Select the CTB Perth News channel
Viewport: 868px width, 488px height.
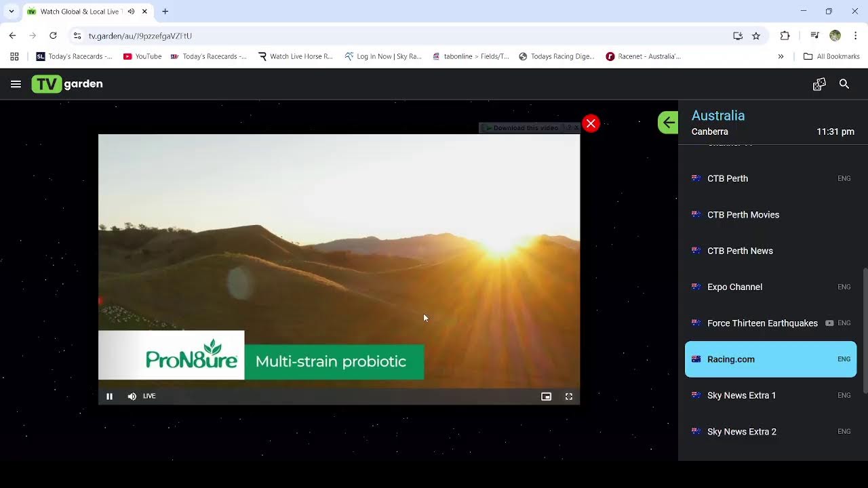click(771, 251)
